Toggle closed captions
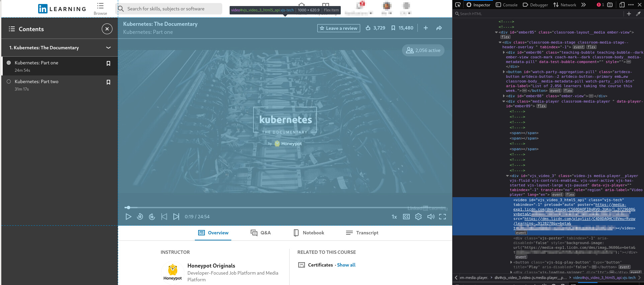644x285 pixels. pos(406,217)
